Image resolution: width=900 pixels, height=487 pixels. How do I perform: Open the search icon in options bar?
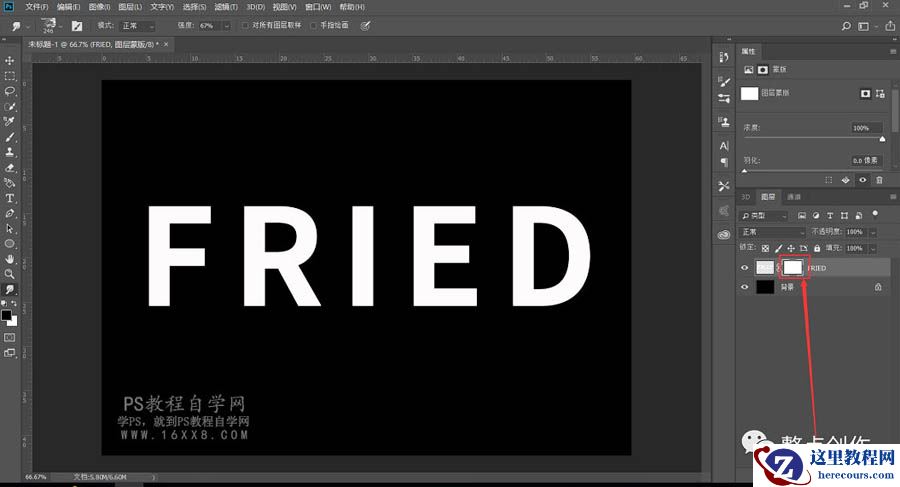pyautogui.click(x=846, y=26)
